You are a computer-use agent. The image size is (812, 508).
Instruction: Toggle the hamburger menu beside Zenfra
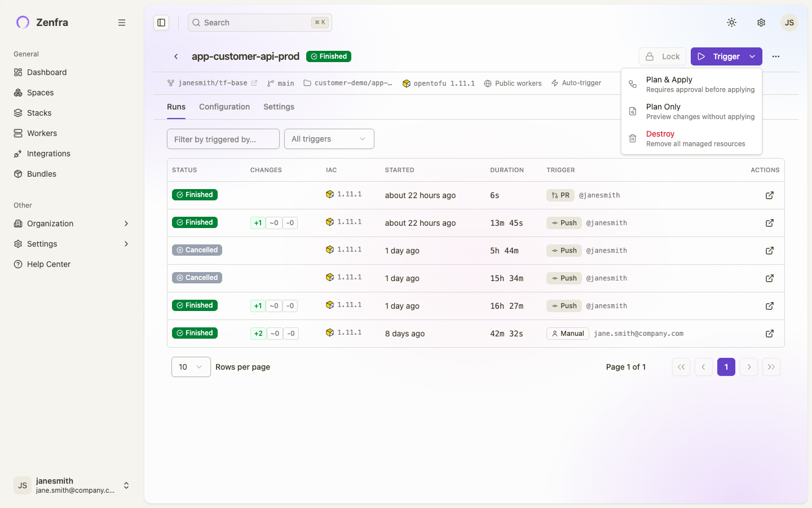122,23
